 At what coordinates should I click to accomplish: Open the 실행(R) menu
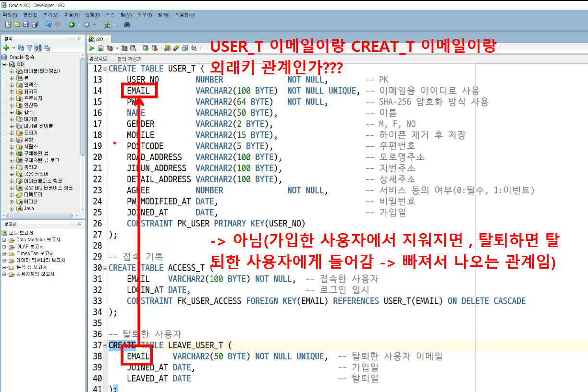click(x=92, y=15)
